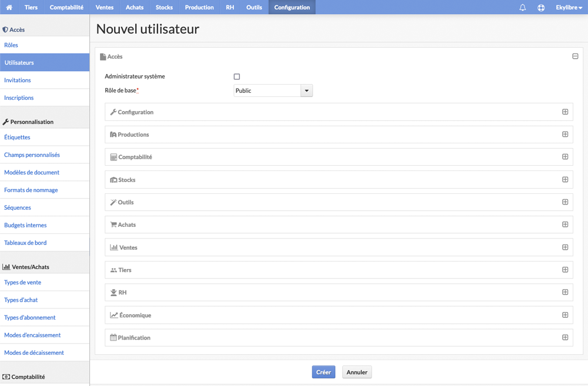
Task: Click the calendar icon beside Planification
Action: [113, 337]
